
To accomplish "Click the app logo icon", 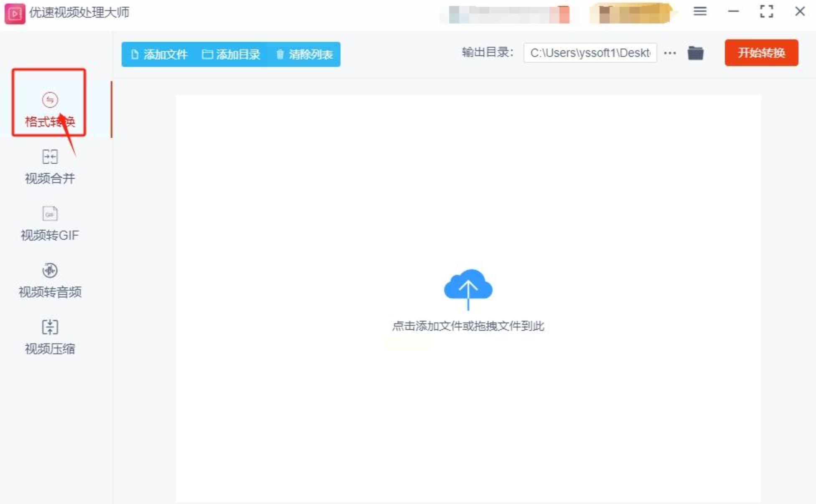I will [15, 13].
